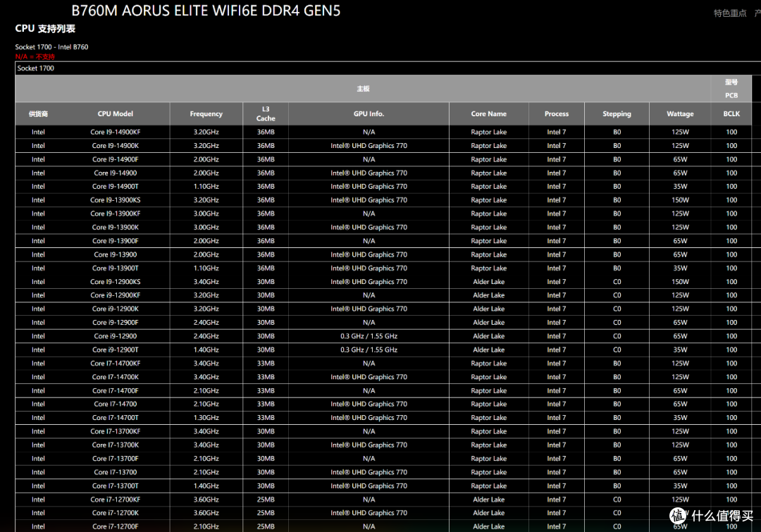The height and width of the screenshot is (532, 761).
Task: Select Core I7-13700K model cell
Action: click(115, 445)
